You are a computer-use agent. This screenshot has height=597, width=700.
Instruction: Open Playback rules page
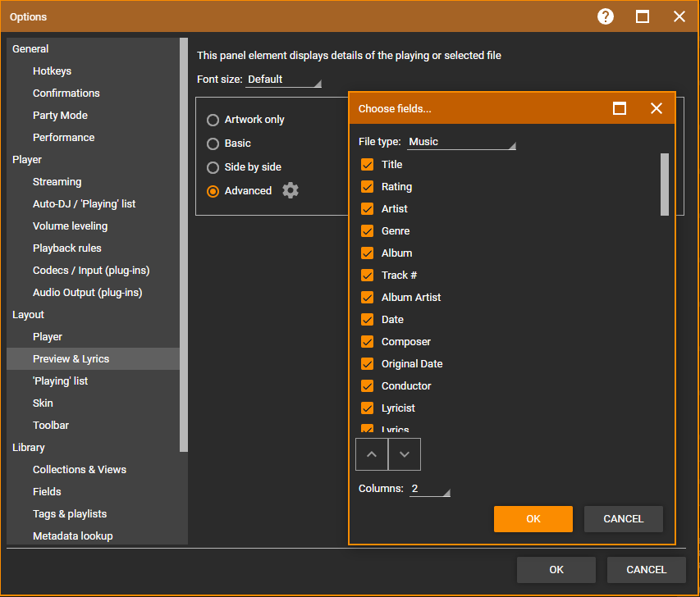[67, 248]
